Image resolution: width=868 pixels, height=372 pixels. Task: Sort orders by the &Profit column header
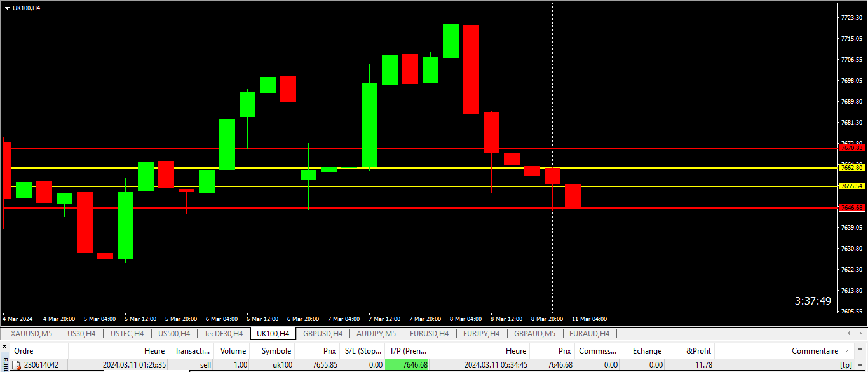699,351
